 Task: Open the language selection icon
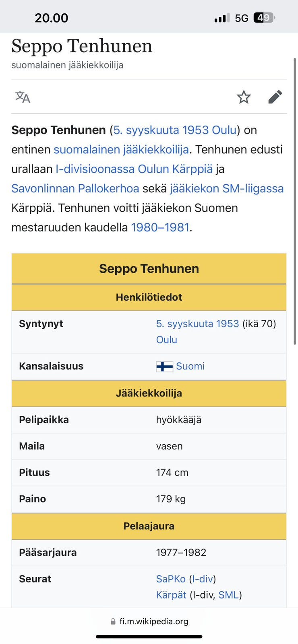pyautogui.click(x=22, y=97)
